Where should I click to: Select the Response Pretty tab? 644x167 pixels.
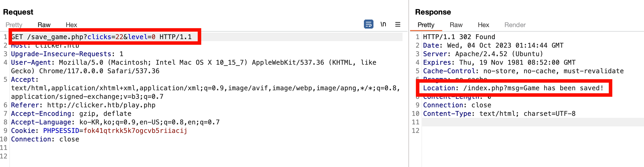click(426, 25)
